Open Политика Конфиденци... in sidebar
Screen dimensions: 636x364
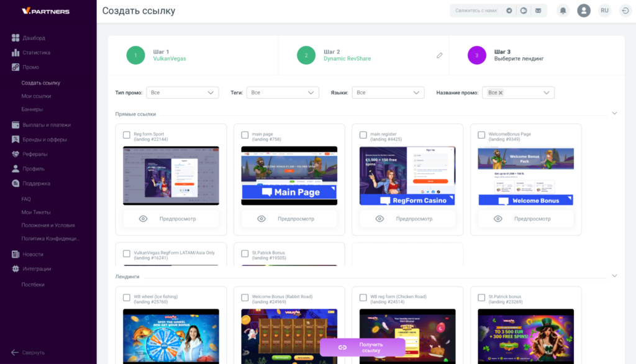coord(50,239)
